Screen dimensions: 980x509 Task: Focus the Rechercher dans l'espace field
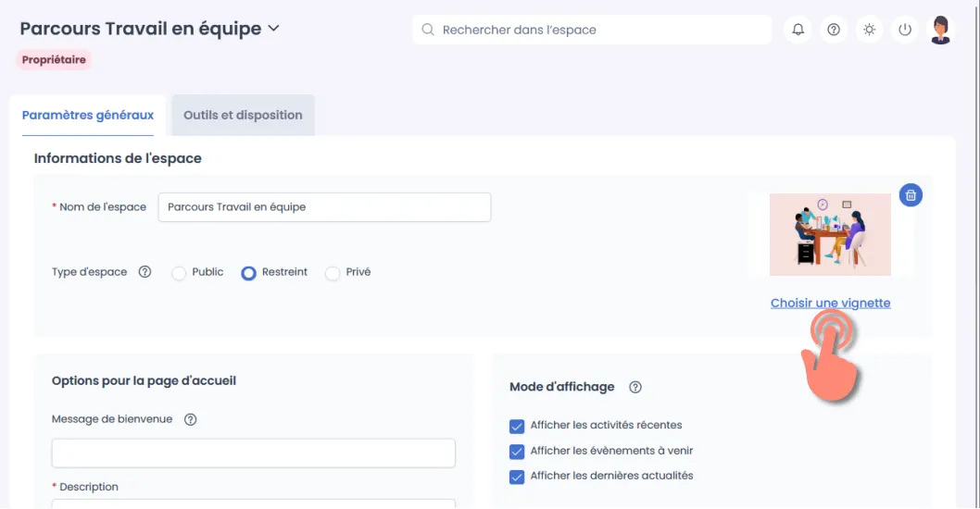coord(592,30)
